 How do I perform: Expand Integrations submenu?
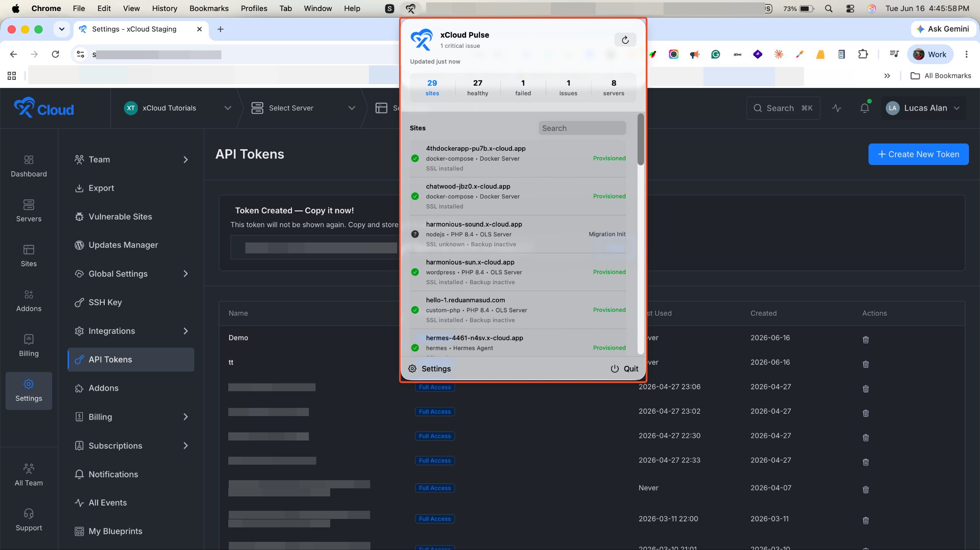click(x=131, y=331)
